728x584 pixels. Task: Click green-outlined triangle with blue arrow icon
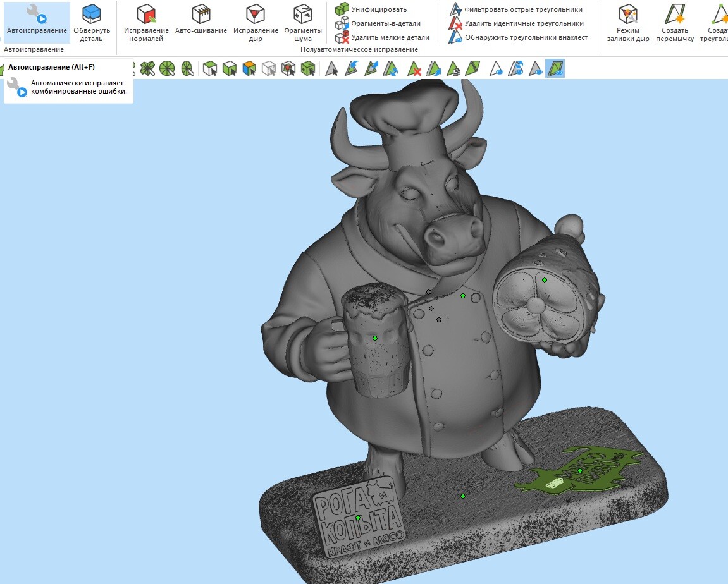(x=371, y=69)
